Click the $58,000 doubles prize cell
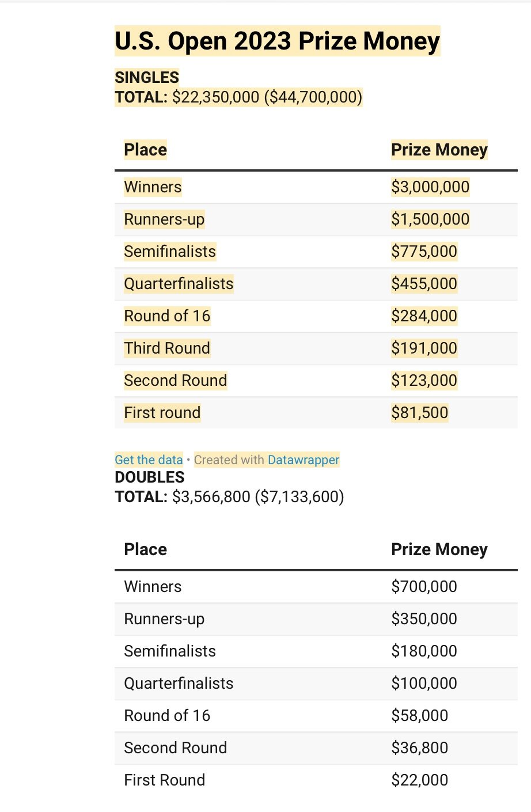This screenshot has width=531, height=812. [419, 715]
